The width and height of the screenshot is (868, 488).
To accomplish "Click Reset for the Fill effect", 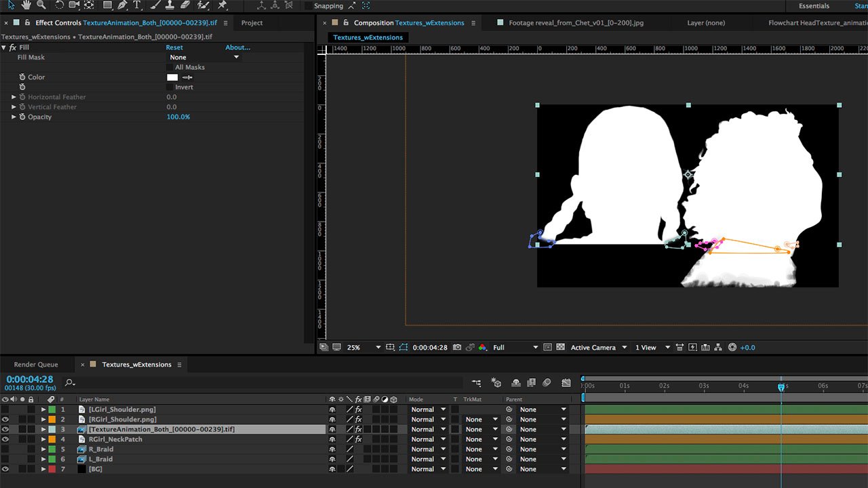I will tap(174, 47).
